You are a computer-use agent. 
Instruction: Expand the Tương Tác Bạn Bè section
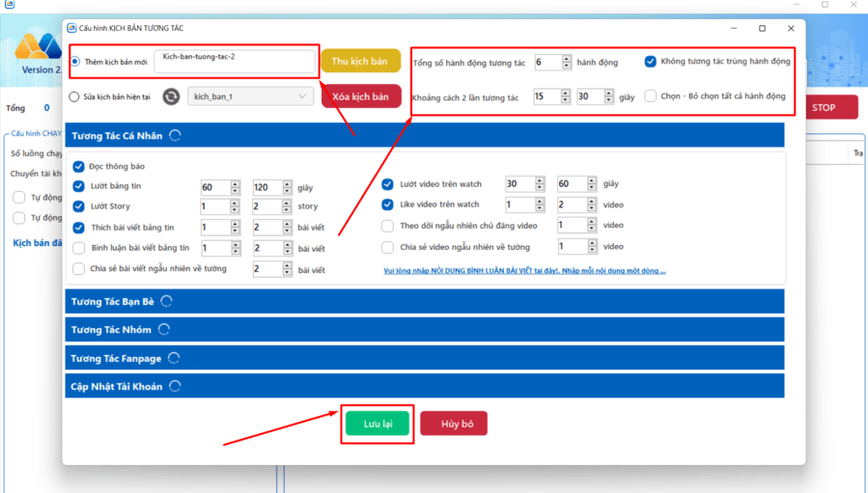[425, 301]
